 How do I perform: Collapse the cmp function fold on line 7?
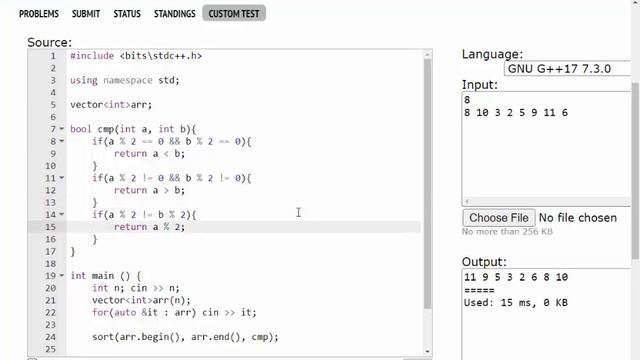(x=62, y=129)
